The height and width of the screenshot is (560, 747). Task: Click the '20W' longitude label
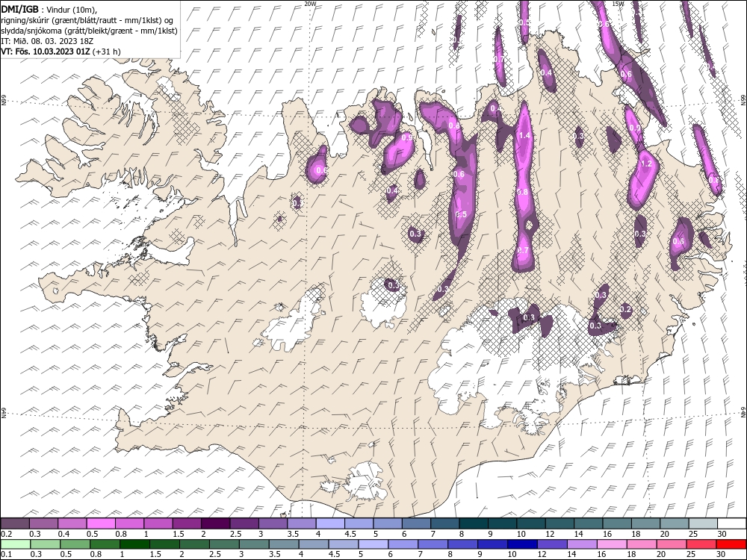click(x=310, y=4)
